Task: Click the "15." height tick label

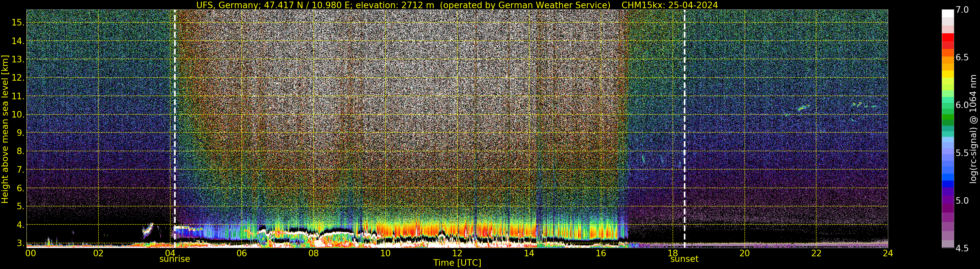Action: (18, 23)
